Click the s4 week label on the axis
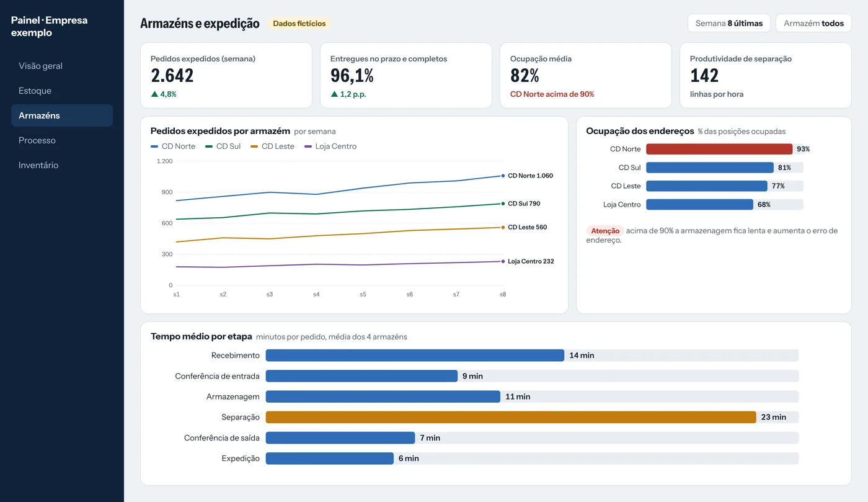The image size is (868, 502). click(316, 294)
